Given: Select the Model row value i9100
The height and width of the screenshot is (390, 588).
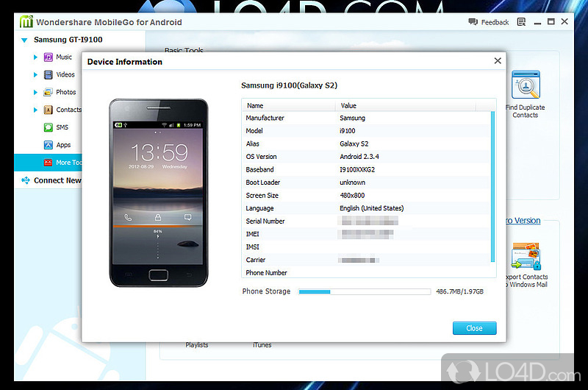Looking at the screenshot, I should coord(347,131).
